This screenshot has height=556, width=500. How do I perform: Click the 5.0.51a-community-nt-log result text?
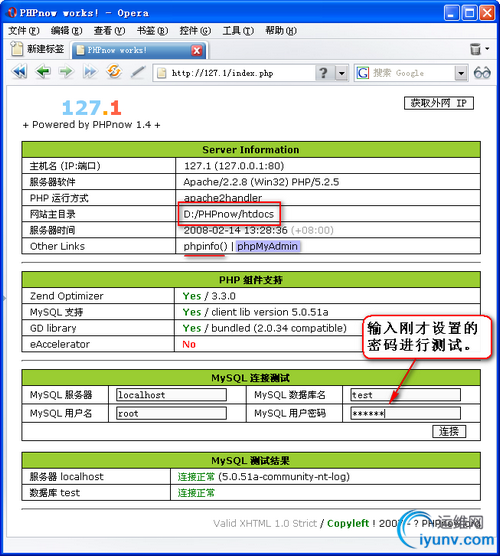point(284,477)
